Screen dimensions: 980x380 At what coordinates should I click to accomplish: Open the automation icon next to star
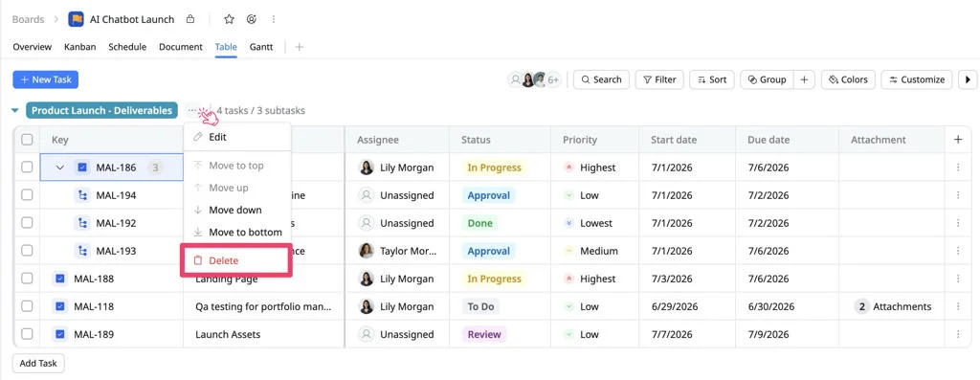tap(252, 19)
